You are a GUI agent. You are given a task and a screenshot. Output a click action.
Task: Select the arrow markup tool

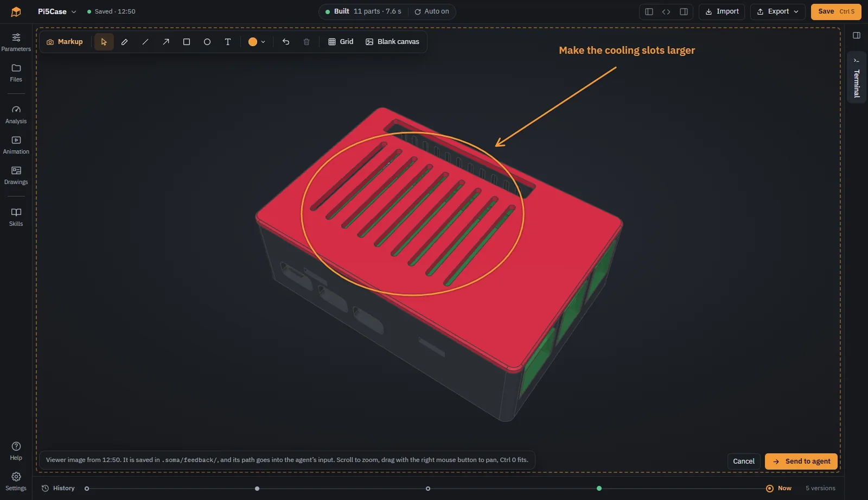(x=165, y=42)
